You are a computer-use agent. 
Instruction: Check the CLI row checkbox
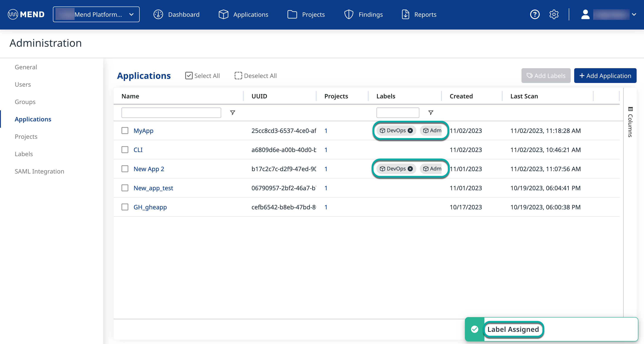point(125,150)
